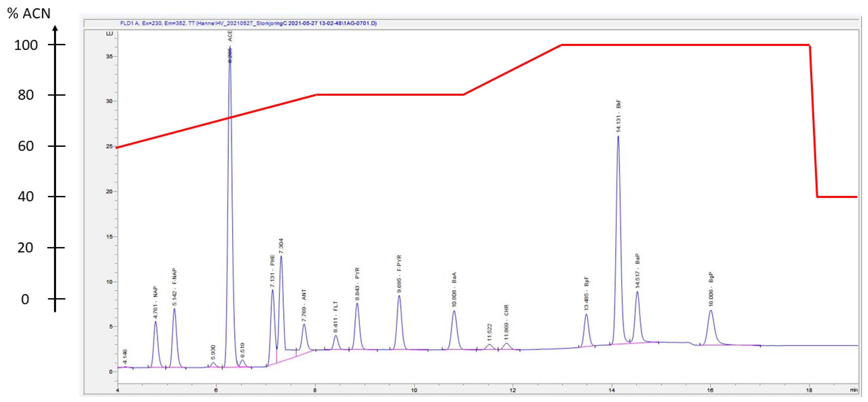Click the 7.304 peak label
Viewport: 868px width, 402px height.
pos(281,246)
